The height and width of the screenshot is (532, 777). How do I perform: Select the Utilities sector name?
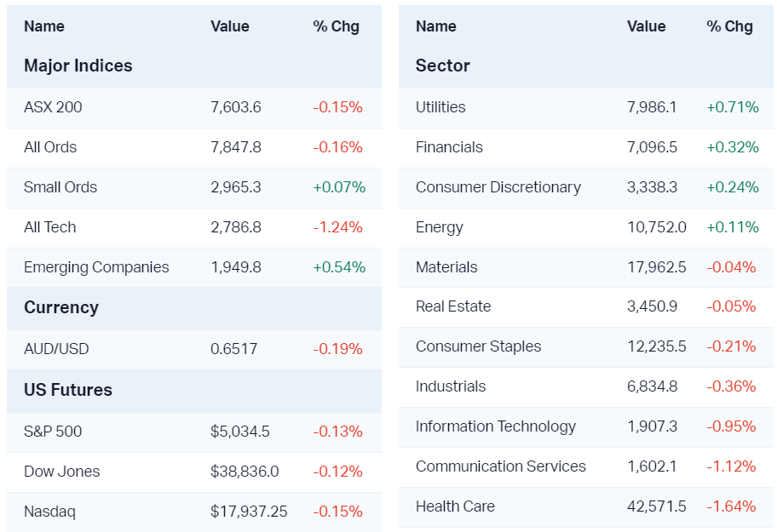coord(440,107)
